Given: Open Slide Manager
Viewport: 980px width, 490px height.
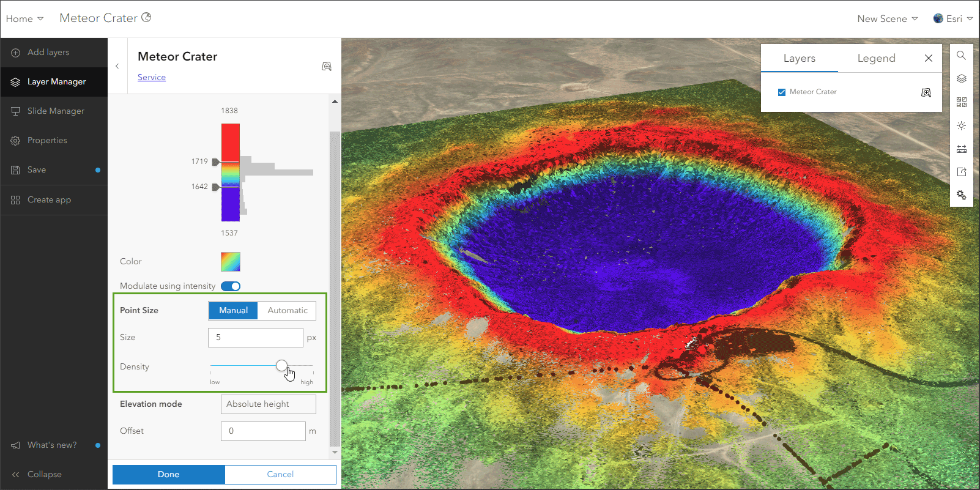Looking at the screenshot, I should pyautogui.click(x=54, y=111).
